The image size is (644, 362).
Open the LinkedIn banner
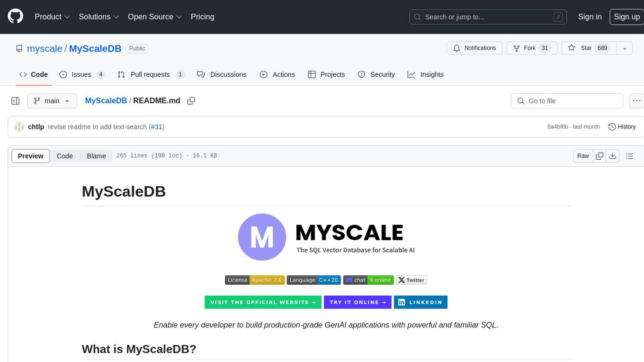click(x=420, y=302)
